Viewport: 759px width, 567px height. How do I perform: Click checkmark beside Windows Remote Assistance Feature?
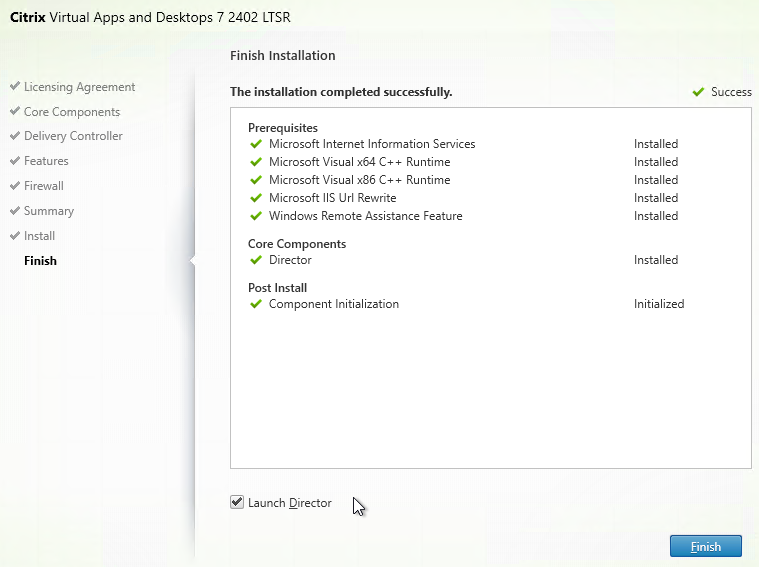(256, 215)
